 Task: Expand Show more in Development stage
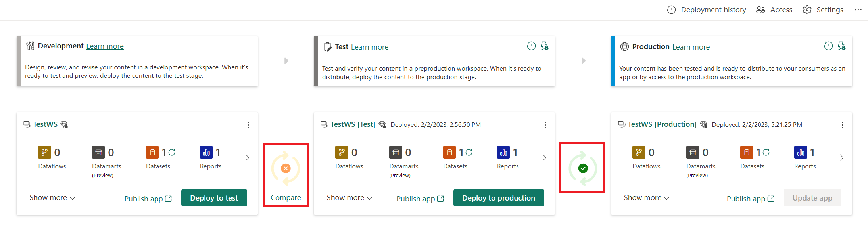(x=52, y=198)
